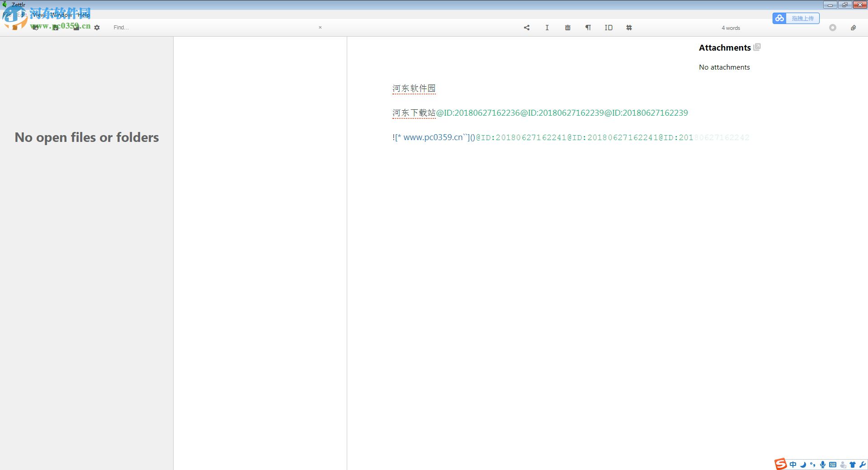
Task: Open the View menu
Action: pos(39,14)
